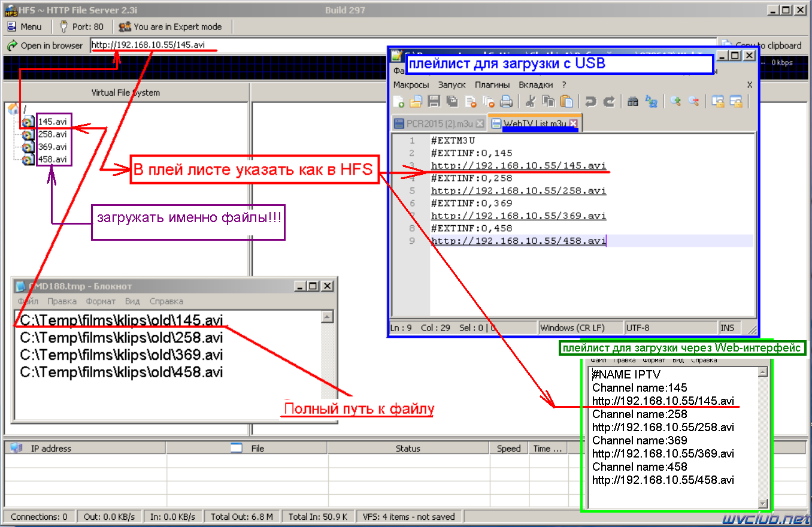The height and width of the screenshot is (527, 812).
Task: Undo last edit in Notepad++ toolbar
Action: (591, 102)
